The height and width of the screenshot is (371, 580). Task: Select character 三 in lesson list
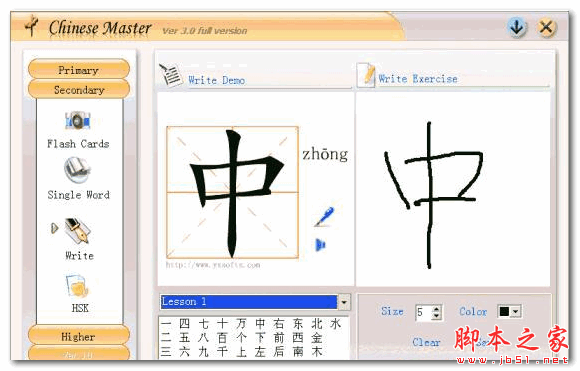166,351
